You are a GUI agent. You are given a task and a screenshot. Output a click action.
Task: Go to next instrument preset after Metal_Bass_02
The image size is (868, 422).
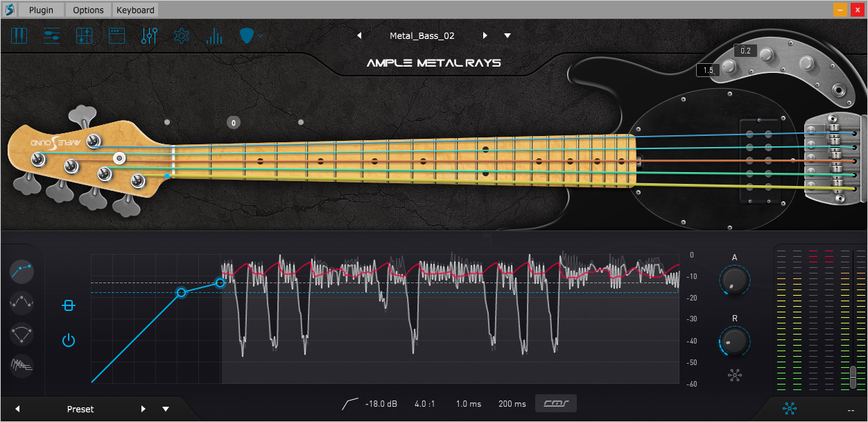[485, 35]
